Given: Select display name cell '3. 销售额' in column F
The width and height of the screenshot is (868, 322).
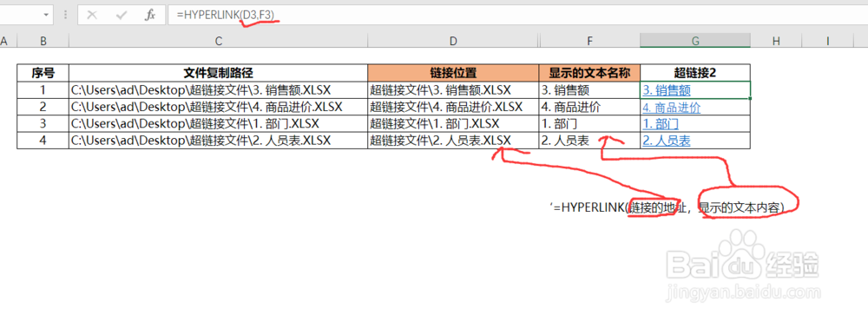Looking at the screenshot, I should tap(589, 89).
